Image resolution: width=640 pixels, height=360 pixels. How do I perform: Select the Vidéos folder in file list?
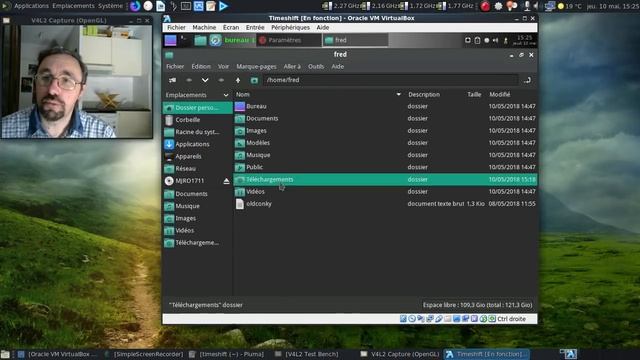click(385, 191)
